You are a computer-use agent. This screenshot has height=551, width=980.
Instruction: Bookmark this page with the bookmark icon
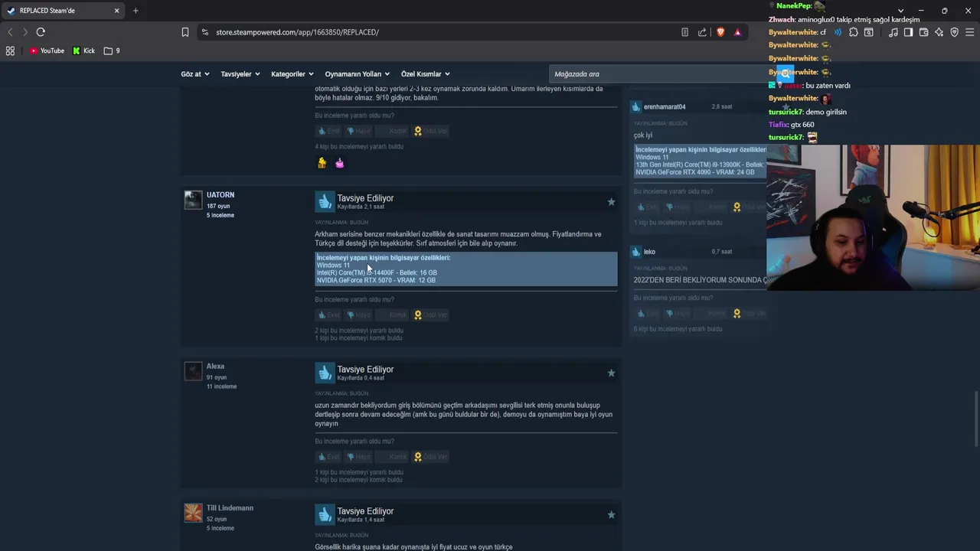pyautogui.click(x=185, y=32)
